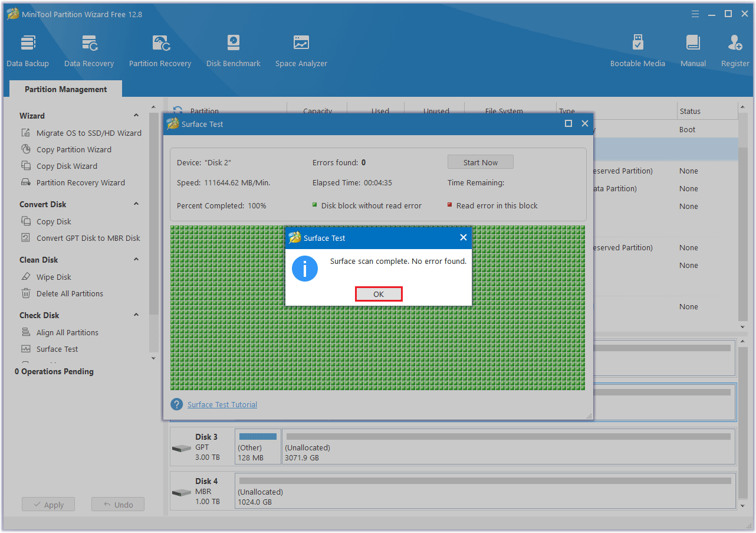The width and height of the screenshot is (756, 533).
Task: Select Convert GPT Disk to MBR Disk
Action: pyautogui.click(x=88, y=238)
